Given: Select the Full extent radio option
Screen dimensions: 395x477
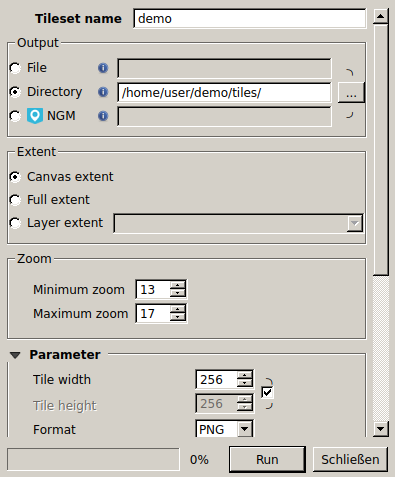Looking at the screenshot, I should (x=15, y=200).
